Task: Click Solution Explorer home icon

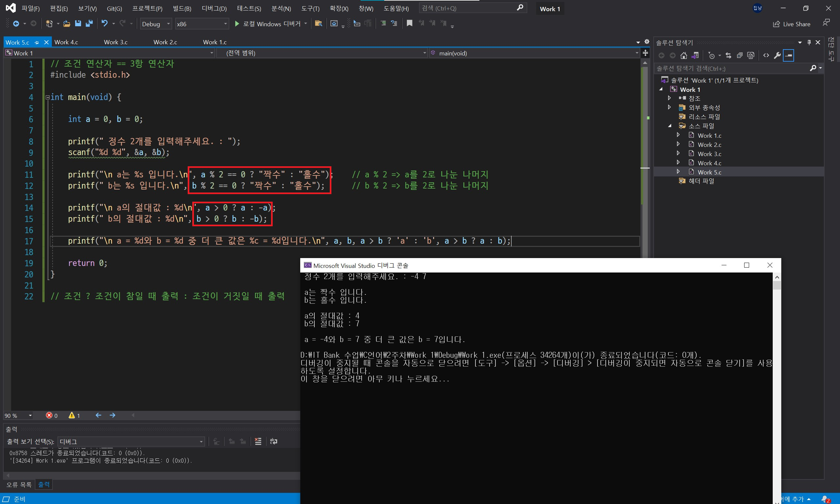Action: click(684, 55)
